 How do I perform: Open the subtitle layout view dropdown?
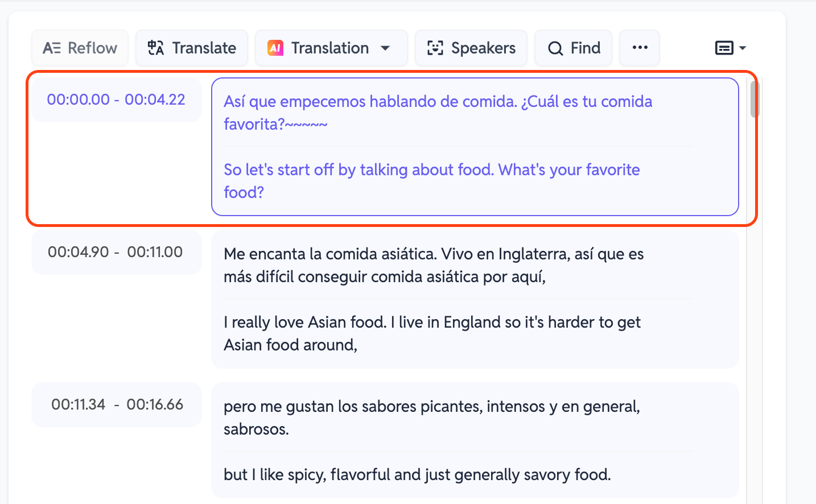coord(730,48)
